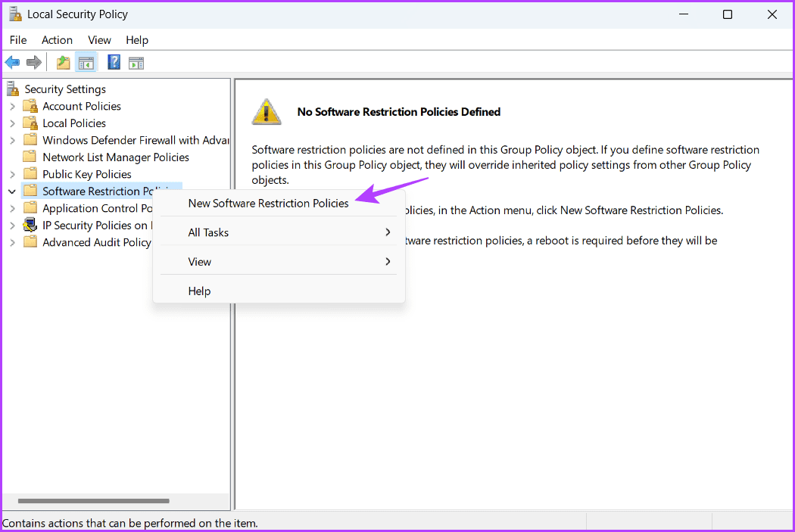Click the Advanced Audit Policy folder icon
Viewport: 795px width, 532px height.
(x=30, y=242)
